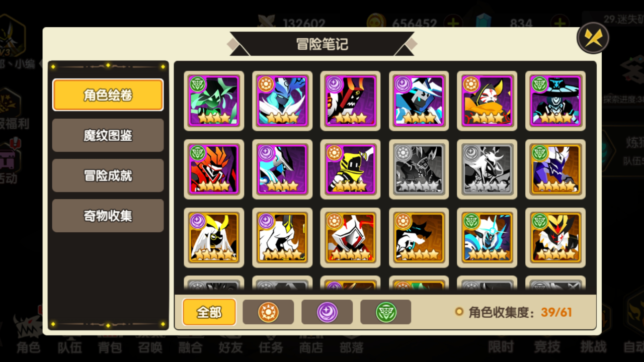
Task: Select the 全部 filter button
Action: (209, 312)
